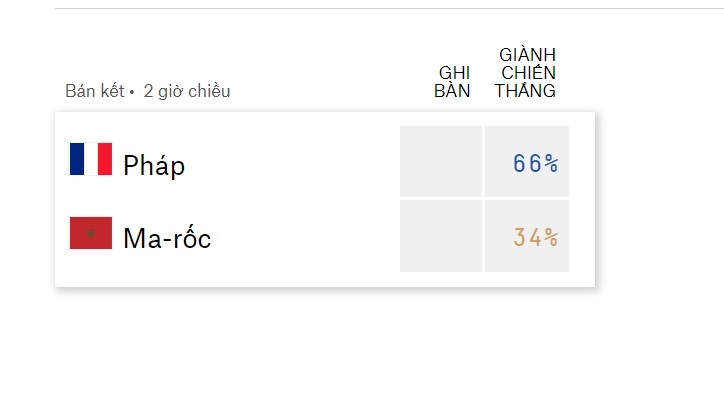Click the word THẮNG in the header
The height and width of the screenshot is (412, 724).
[x=525, y=90]
